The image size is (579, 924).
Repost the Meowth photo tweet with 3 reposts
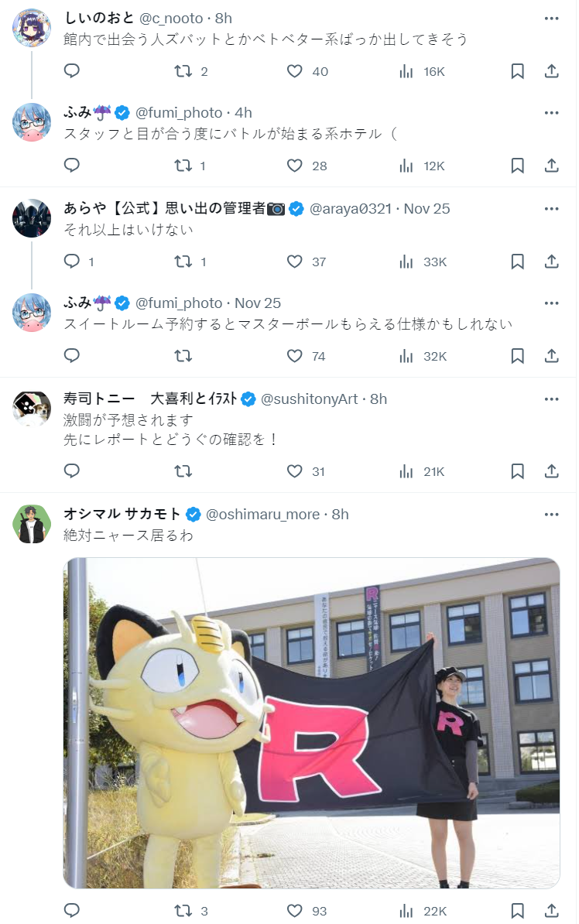(x=190, y=911)
